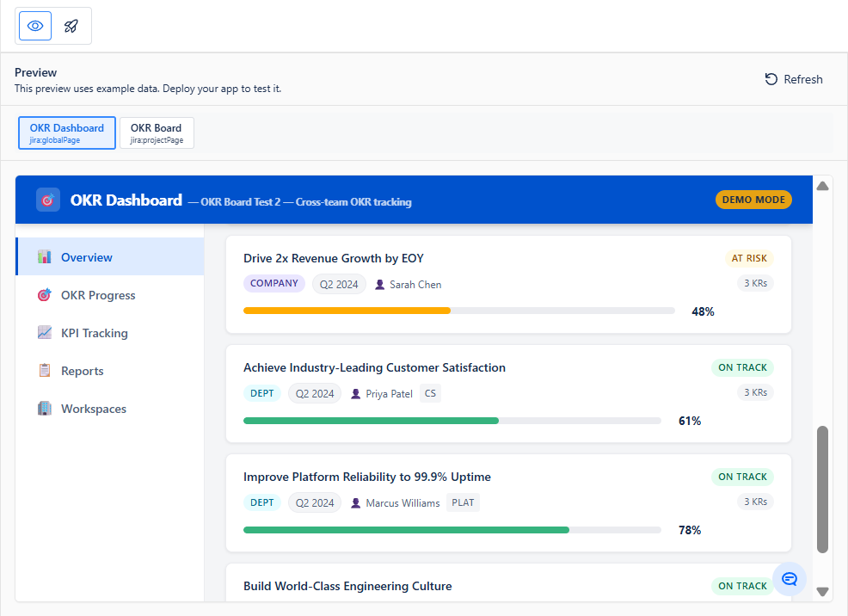Image resolution: width=848 pixels, height=616 pixels.
Task: Click Q2 2024 chip on Revenue Growth card
Action: (339, 285)
